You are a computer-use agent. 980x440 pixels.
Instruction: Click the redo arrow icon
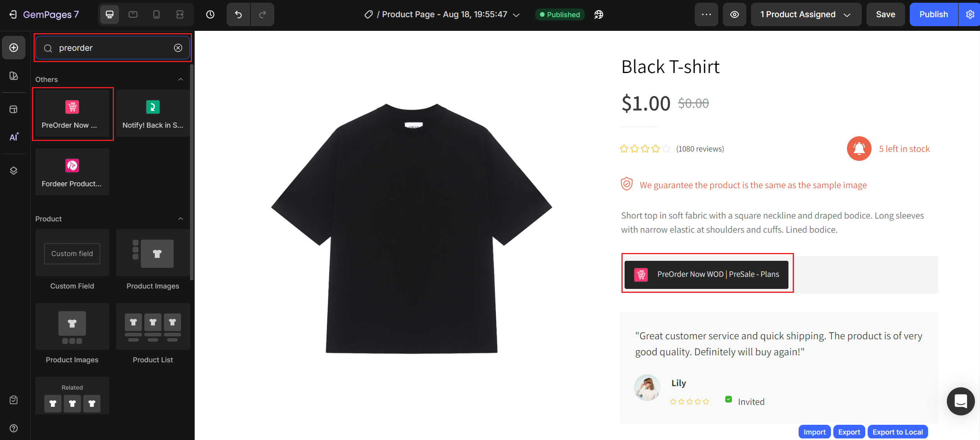263,14
